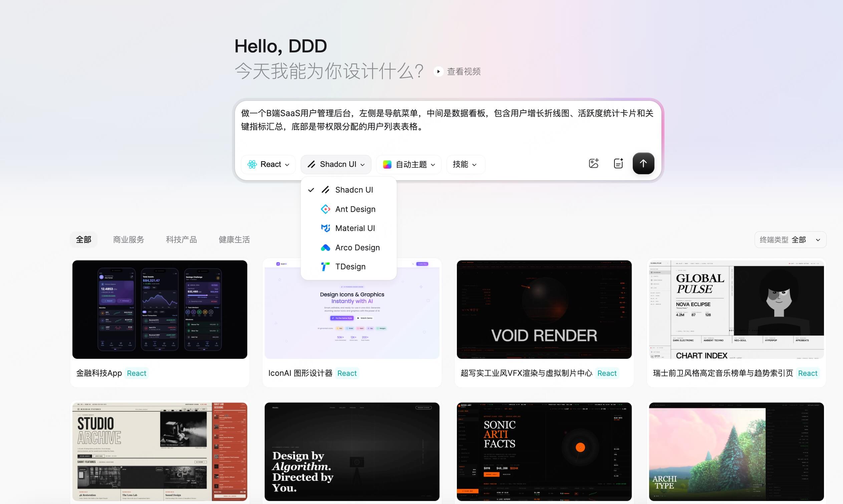This screenshot has height=504, width=843.
Task: Click the Ant Design logo icon in the menu
Action: point(325,209)
